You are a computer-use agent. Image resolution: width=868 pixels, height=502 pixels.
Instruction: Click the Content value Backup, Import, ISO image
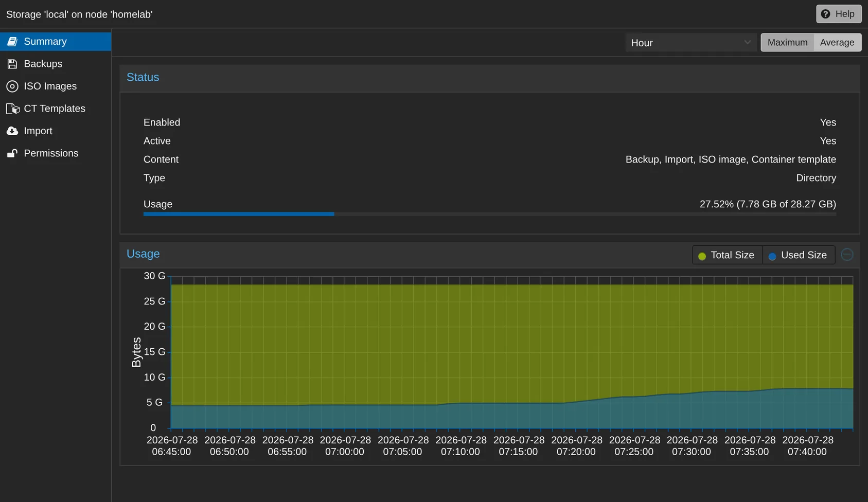731,159
